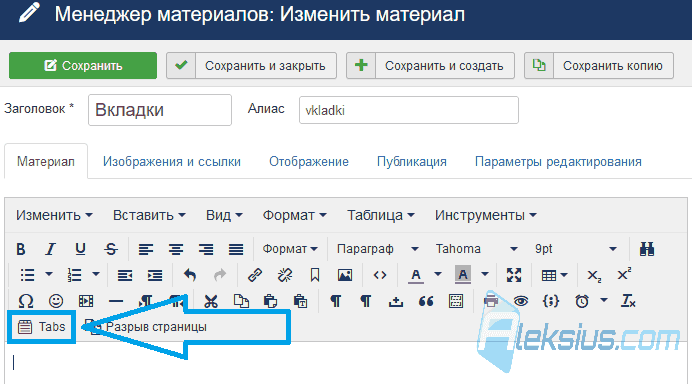The image size is (693, 384).
Task: Underline the selected text
Action: pos(80,249)
